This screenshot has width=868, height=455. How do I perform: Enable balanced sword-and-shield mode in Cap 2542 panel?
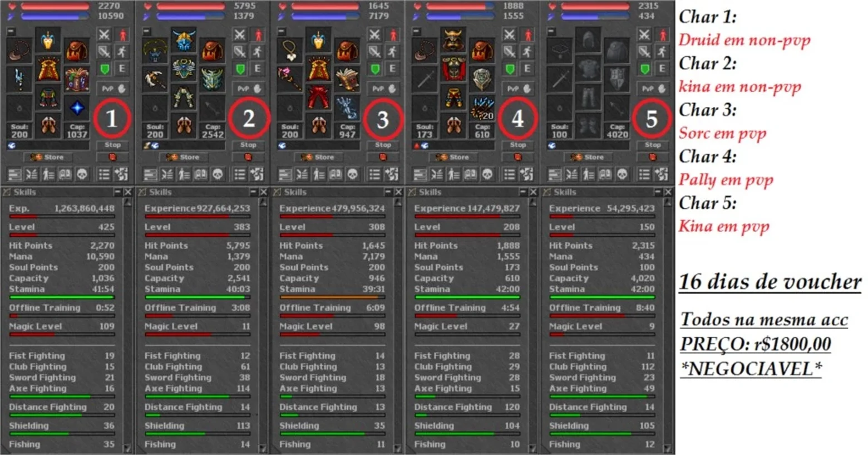pos(240,52)
